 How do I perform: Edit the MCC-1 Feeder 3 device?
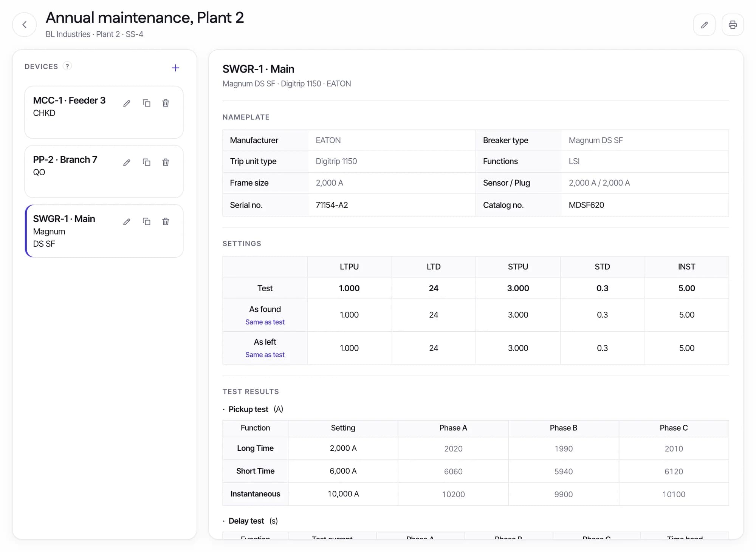point(127,103)
